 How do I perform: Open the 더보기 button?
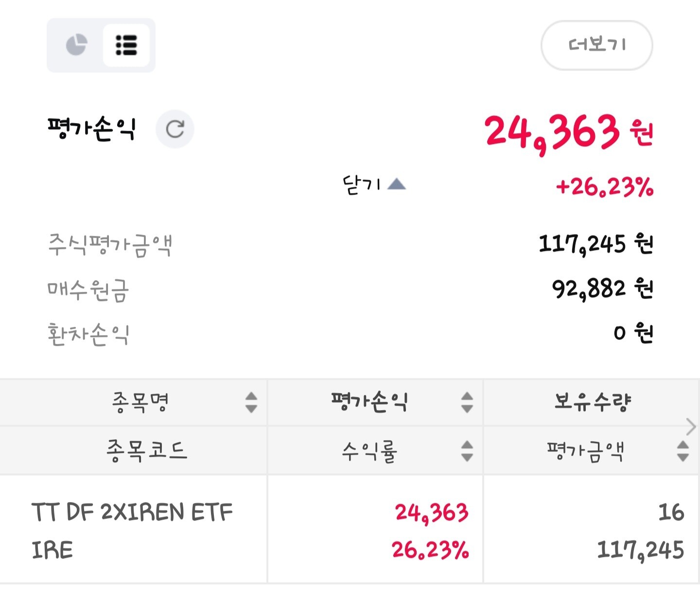[x=597, y=45]
